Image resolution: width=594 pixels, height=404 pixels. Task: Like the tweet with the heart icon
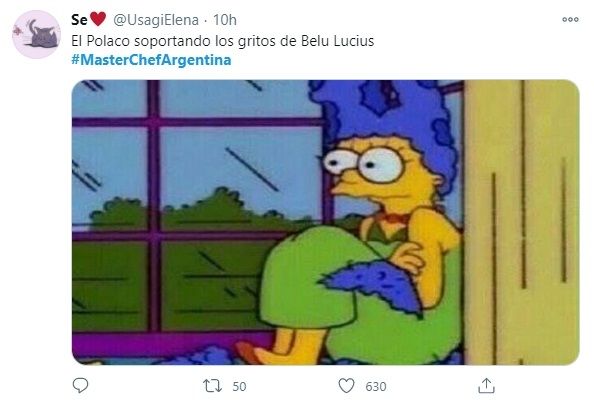tap(346, 386)
